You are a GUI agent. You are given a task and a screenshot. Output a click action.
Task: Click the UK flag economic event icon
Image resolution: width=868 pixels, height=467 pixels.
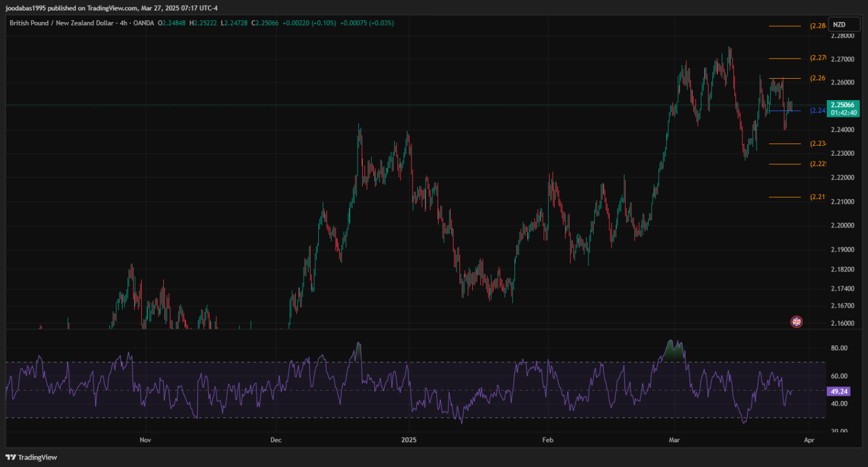[797, 322]
